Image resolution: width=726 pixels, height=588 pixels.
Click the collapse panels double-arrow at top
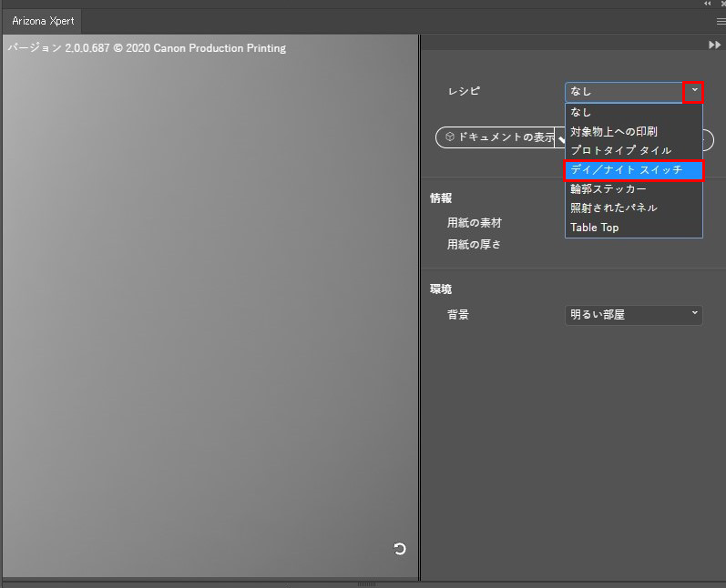(707, 4)
